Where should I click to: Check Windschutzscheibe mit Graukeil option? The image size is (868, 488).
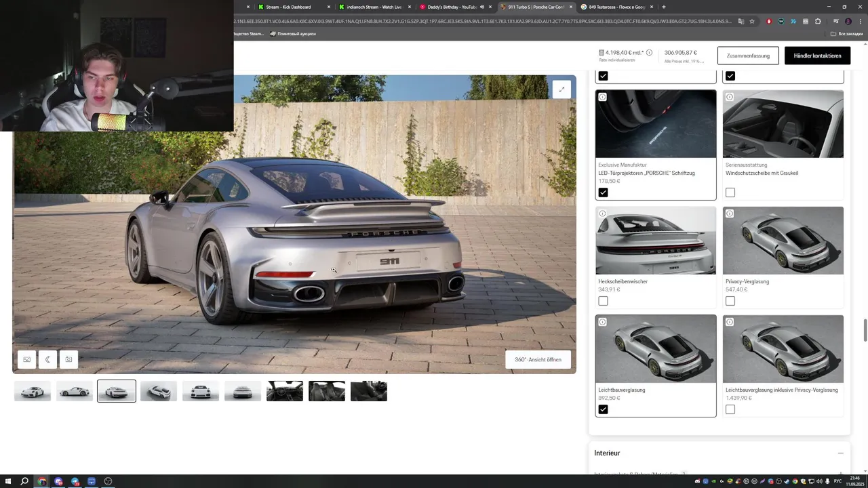point(730,192)
